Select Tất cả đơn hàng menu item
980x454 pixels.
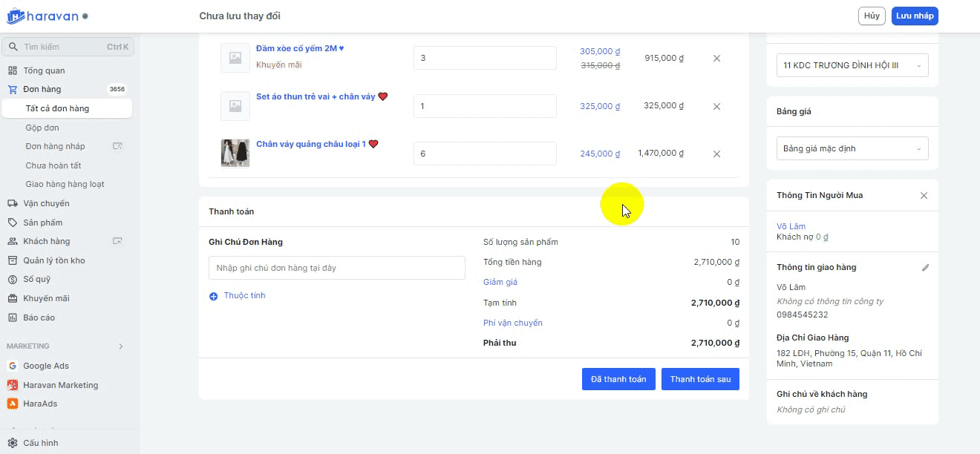67,108
